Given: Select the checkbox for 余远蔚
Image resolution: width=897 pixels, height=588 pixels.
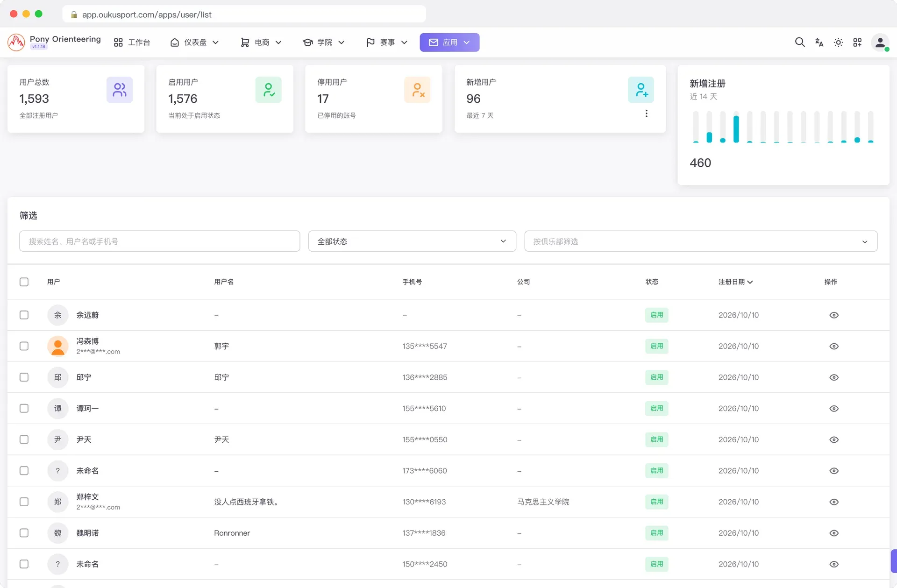Looking at the screenshot, I should click(x=24, y=315).
